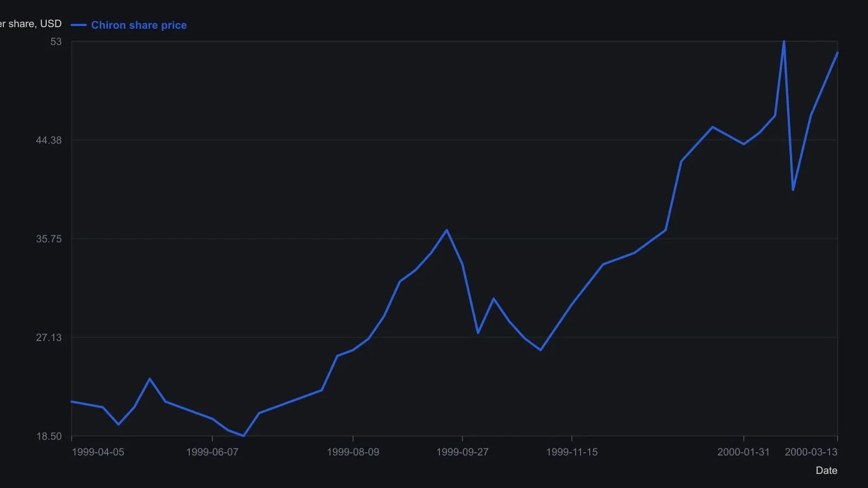Viewport: 868px width, 488px height.
Task: Click the 1999-06-07 date label
Action: pyautogui.click(x=212, y=452)
